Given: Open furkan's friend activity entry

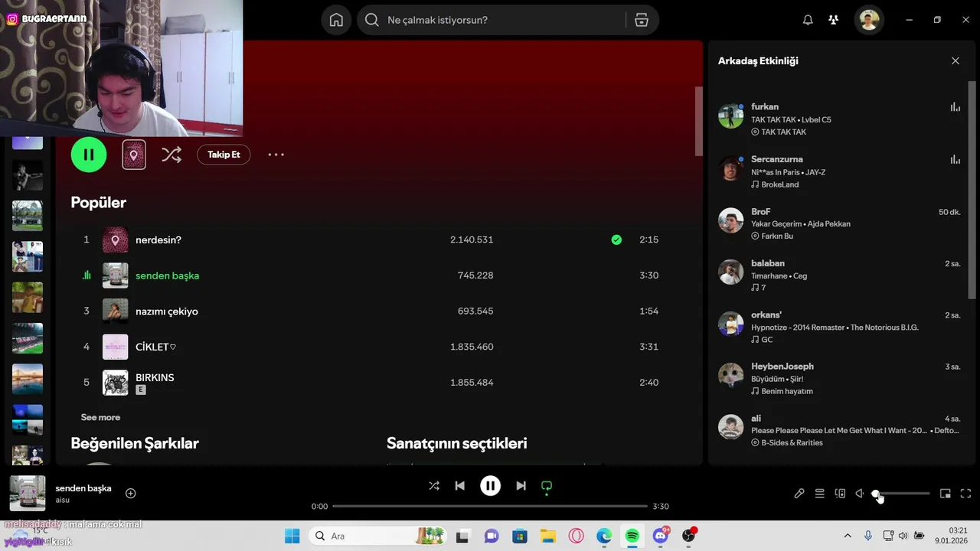Looking at the screenshot, I should tap(839, 119).
